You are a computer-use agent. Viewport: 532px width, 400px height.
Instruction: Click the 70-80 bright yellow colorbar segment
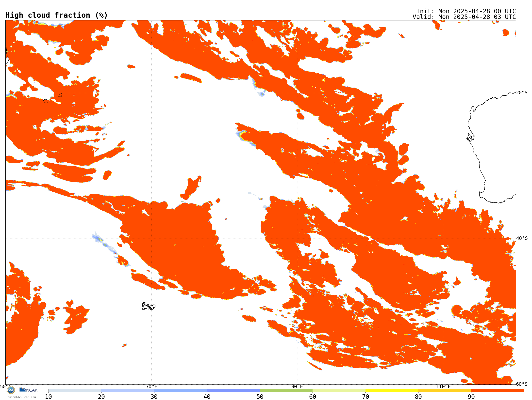click(x=392, y=391)
